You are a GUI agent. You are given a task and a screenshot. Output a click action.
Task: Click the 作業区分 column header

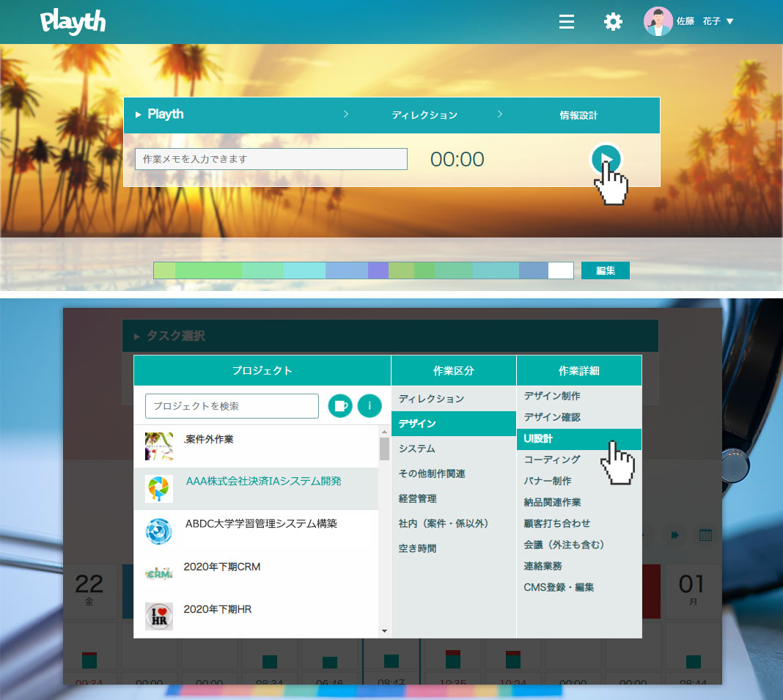[x=453, y=370]
